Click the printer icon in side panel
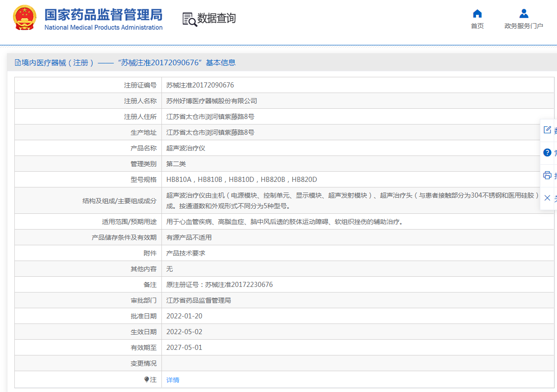 coord(547,175)
